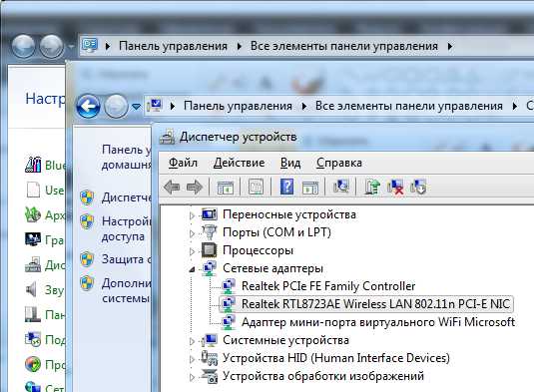The image size is (534, 392).
Task: Click the Uninstall device red X icon
Action: click(x=395, y=187)
